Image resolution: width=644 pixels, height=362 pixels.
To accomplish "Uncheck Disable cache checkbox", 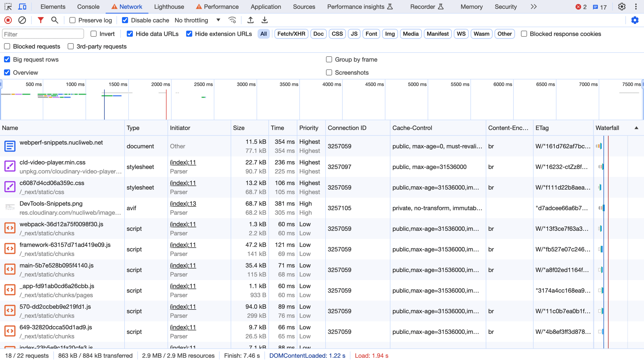I will [x=125, y=20].
